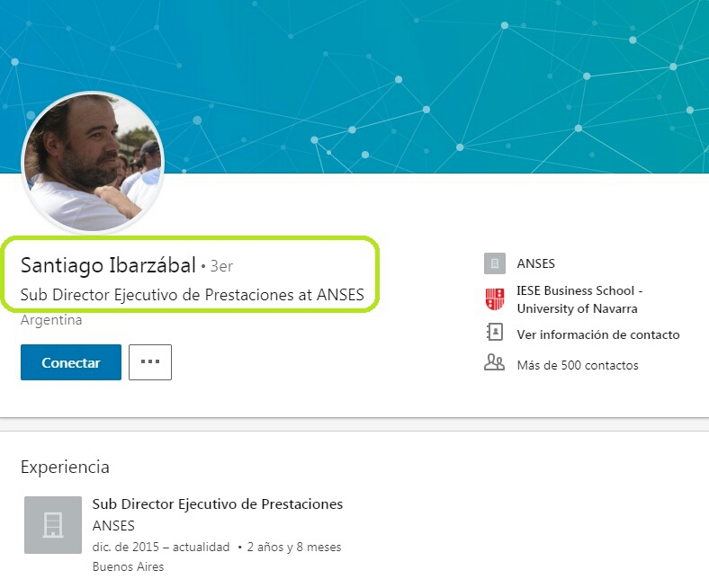Click the two-people contacts icon
The image size is (709, 588).
point(494,364)
